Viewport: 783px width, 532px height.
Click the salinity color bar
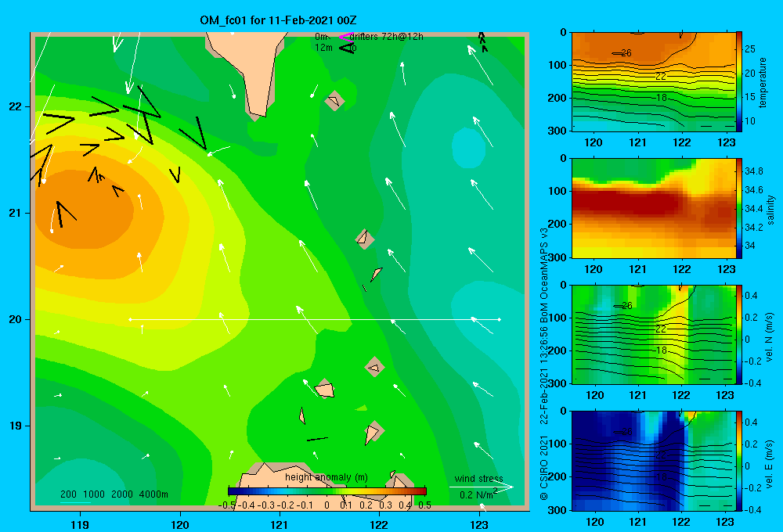739,208
